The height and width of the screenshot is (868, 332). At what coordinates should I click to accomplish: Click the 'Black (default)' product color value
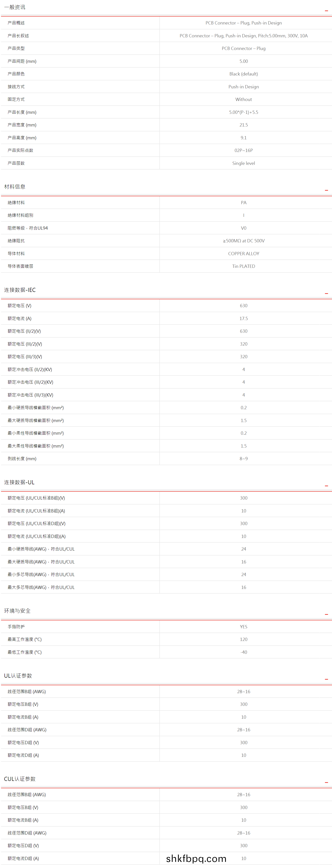243,74
